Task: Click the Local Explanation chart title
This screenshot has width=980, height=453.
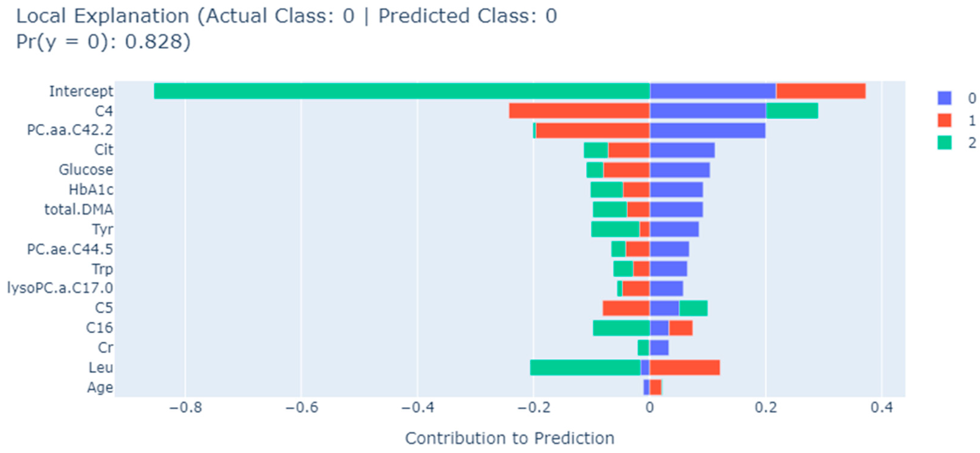Action: coord(286,28)
